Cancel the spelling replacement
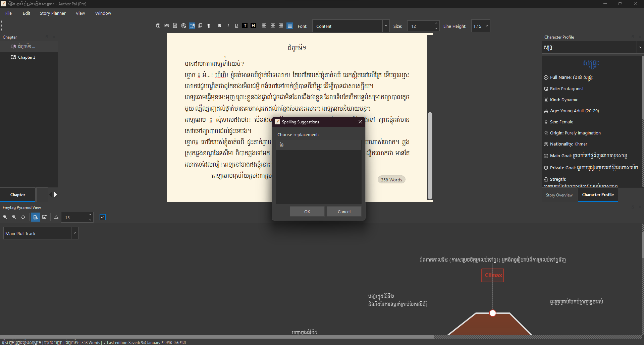644x345 pixels. tap(344, 211)
